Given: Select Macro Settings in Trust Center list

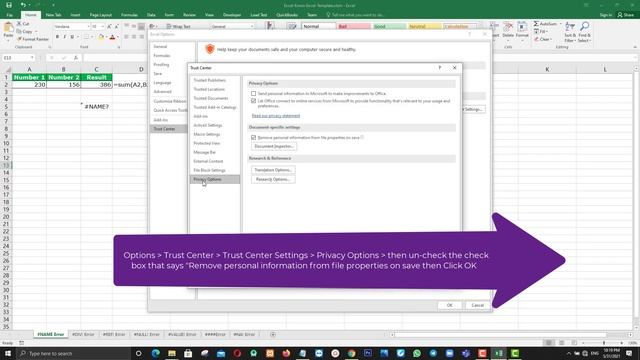Looking at the screenshot, I should 207,134.
